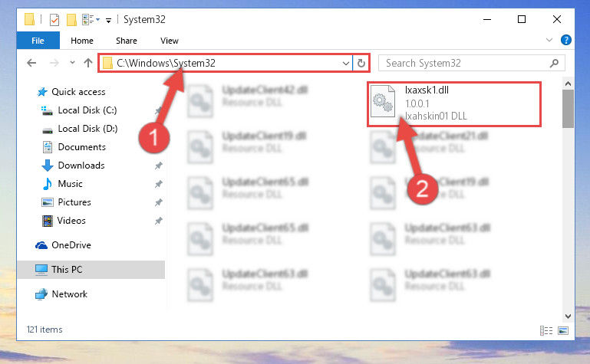The width and height of the screenshot is (590, 364).
Task: Switch to details view layout icon
Action: click(x=546, y=330)
